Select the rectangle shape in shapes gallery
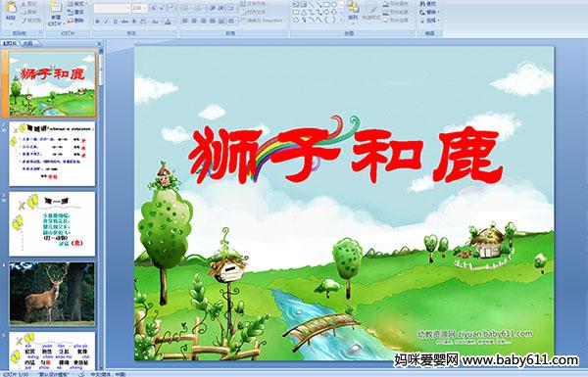Viewport: 588px width, 377px height. point(326,5)
